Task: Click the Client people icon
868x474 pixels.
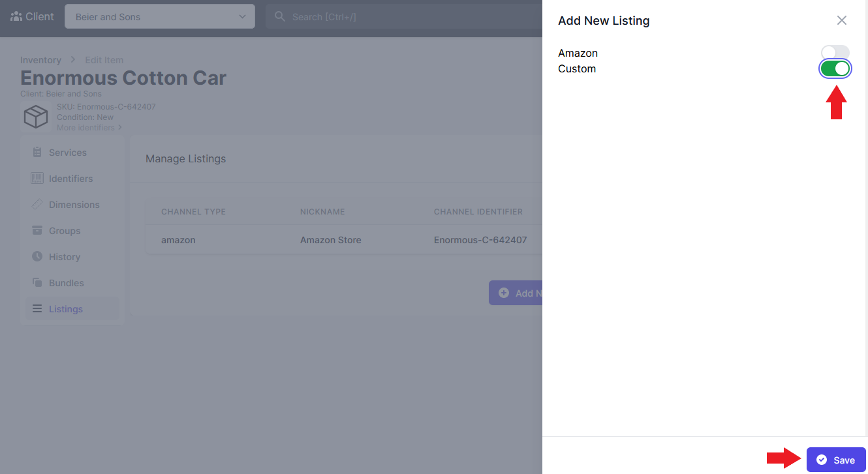Action: click(x=16, y=16)
